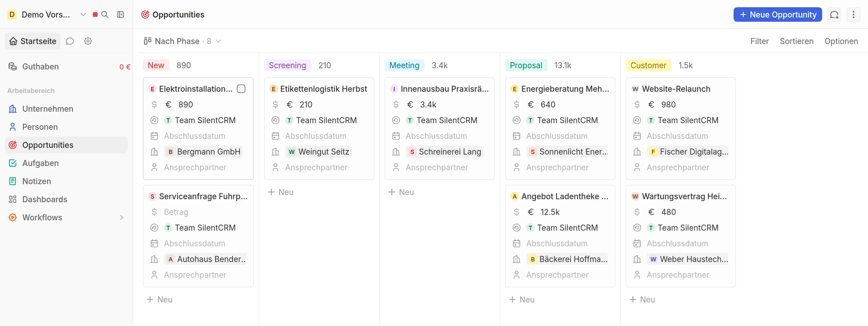Click the chat-plus icon next to Neue Opportunity
Screen dimensions: 868x326
(x=834, y=14)
